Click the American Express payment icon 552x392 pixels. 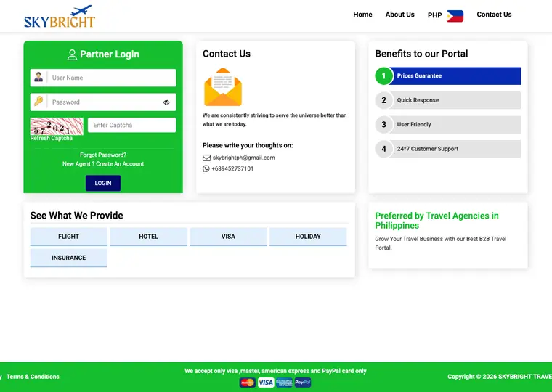click(x=284, y=383)
